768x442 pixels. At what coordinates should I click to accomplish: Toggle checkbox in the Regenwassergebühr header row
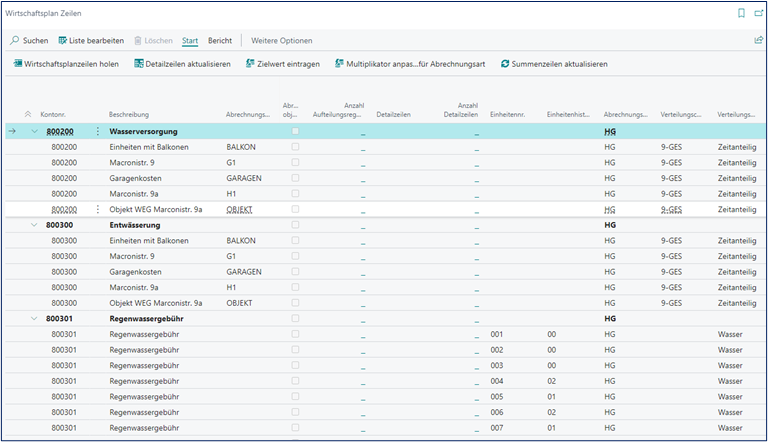pos(294,319)
